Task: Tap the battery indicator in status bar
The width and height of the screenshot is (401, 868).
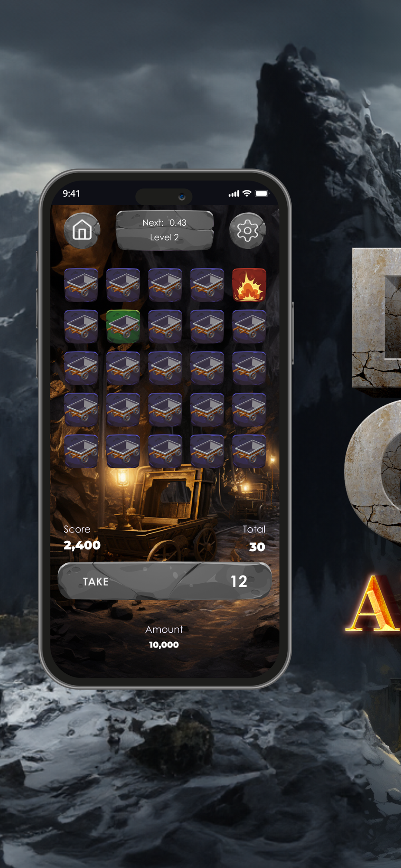Action: pos(262,194)
